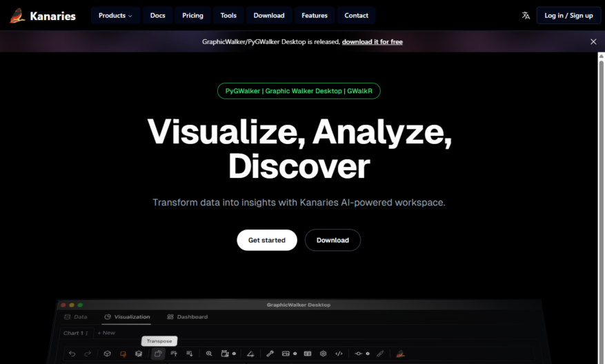
Task: Expand the Products dropdown menu
Action: 115,15
